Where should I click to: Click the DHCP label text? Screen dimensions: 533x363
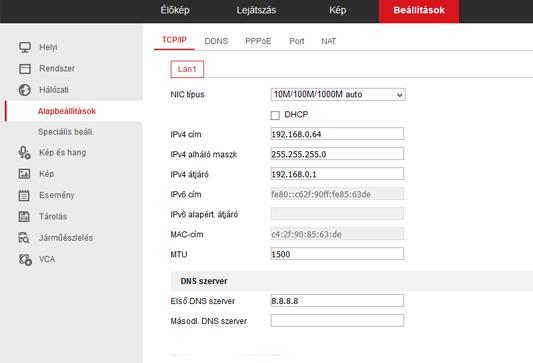pyautogui.click(x=296, y=115)
